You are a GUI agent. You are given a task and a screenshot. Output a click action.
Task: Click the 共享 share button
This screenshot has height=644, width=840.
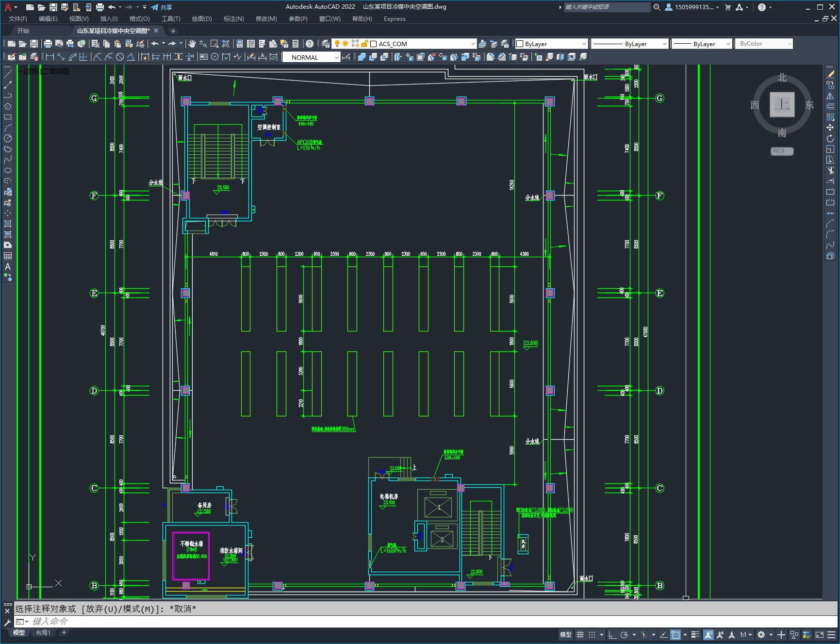(162, 7)
